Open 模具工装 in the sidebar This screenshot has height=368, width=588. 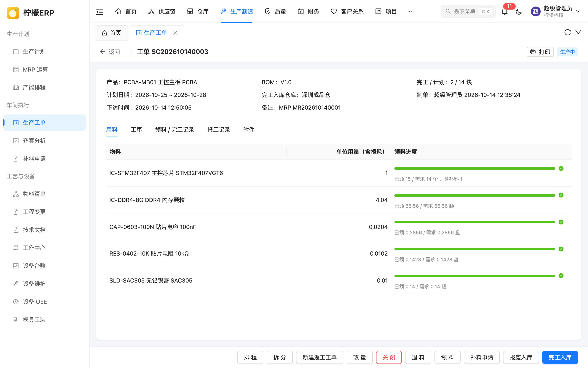(x=45, y=320)
